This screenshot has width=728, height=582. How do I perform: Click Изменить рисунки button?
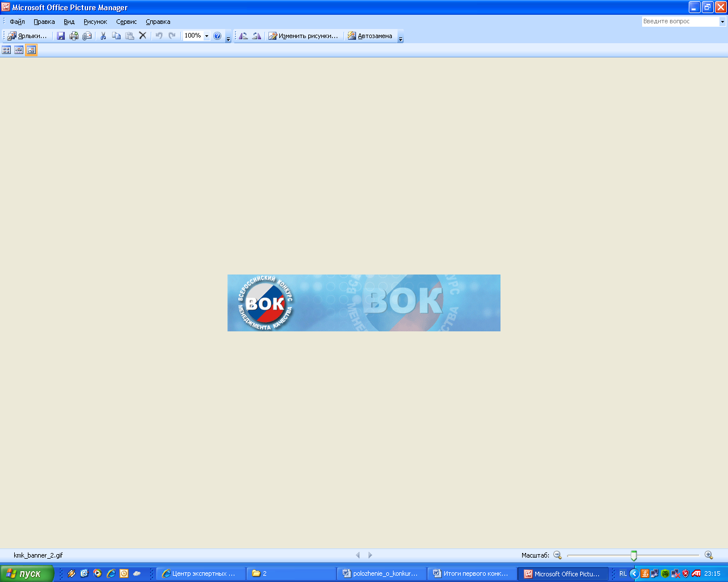[303, 36]
